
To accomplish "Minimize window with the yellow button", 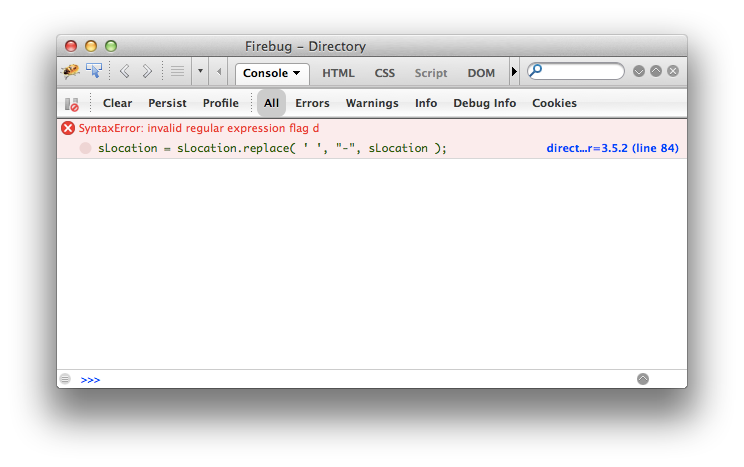I will point(91,46).
